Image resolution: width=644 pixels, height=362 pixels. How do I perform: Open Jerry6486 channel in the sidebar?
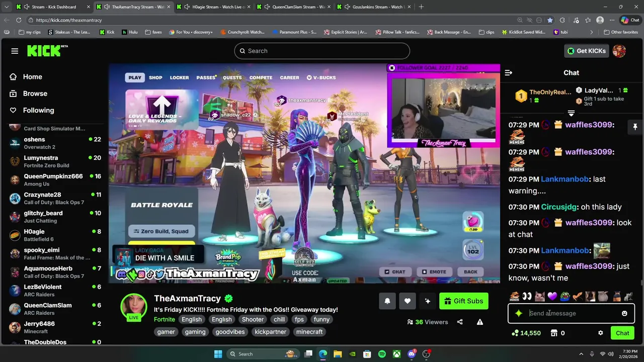tap(55, 327)
